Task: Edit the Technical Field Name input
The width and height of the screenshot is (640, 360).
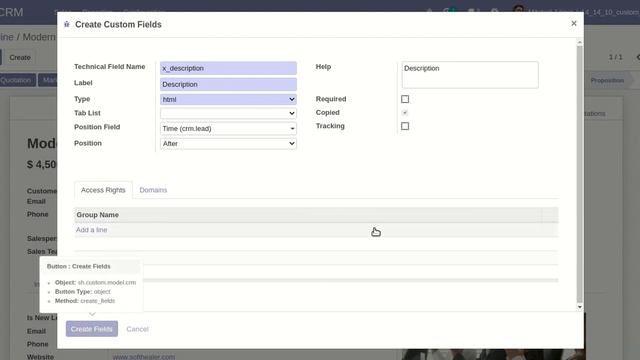Action: (228, 68)
